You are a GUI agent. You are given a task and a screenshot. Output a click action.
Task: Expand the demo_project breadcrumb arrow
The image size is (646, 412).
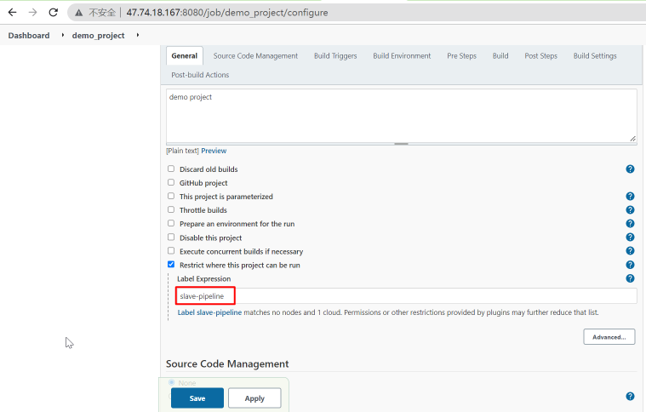(x=138, y=35)
